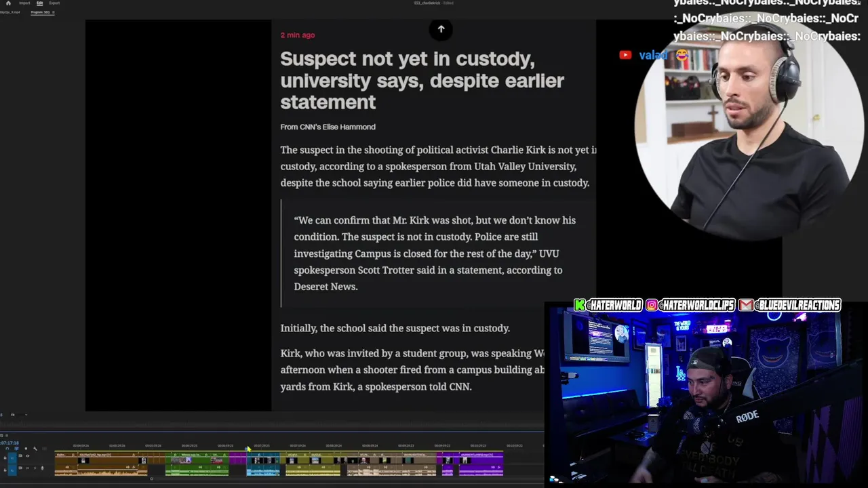Click the YouTube icon in the chat overlay
This screenshot has height=488, width=868.
[x=625, y=55]
